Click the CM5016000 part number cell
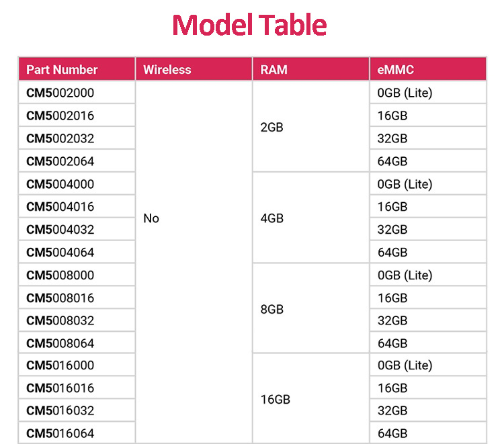The height and width of the screenshot is (444, 504). tap(60, 365)
